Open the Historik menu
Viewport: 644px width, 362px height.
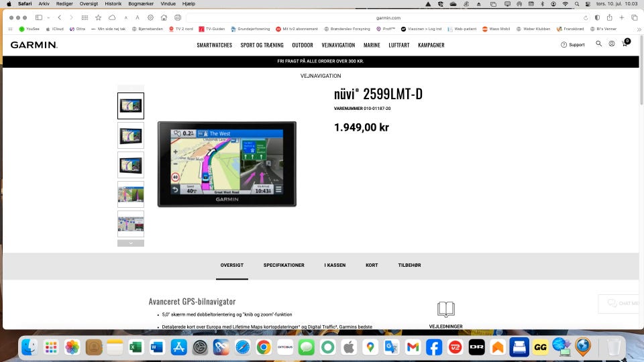click(x=113, y=4)
